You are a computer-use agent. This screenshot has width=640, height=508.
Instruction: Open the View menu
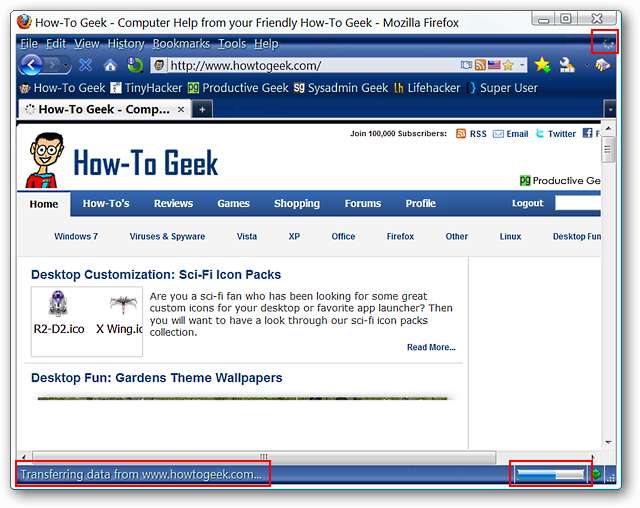(x=87, y=43)
